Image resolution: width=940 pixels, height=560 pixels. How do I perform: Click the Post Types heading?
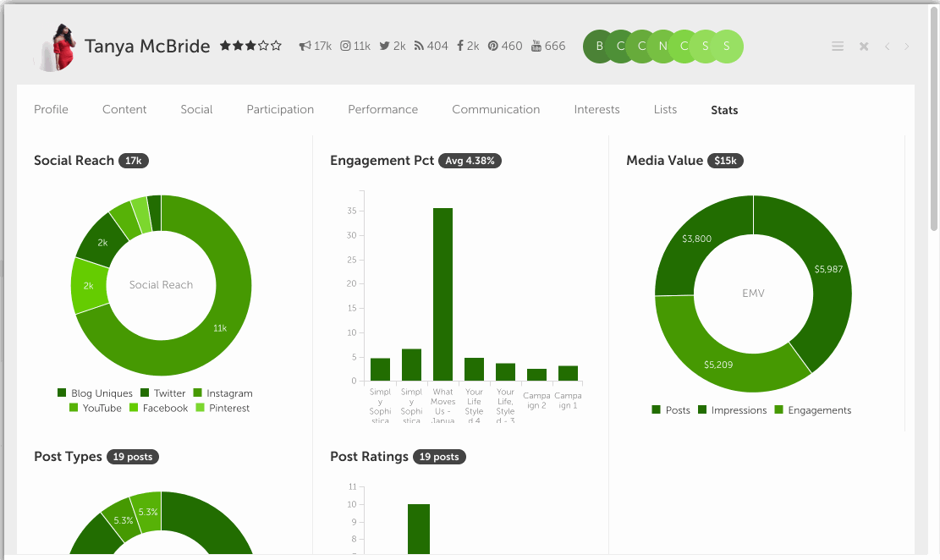(68, 457)
